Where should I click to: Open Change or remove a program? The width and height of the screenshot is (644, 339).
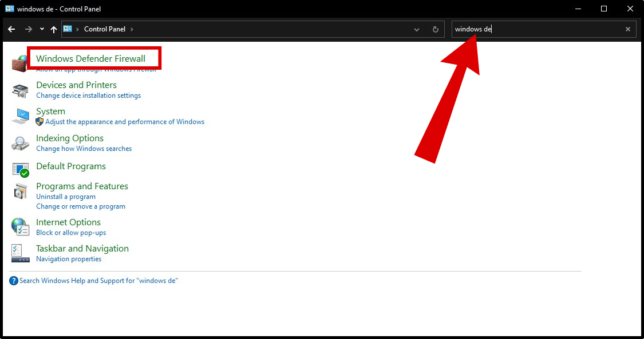coord(81,206)
